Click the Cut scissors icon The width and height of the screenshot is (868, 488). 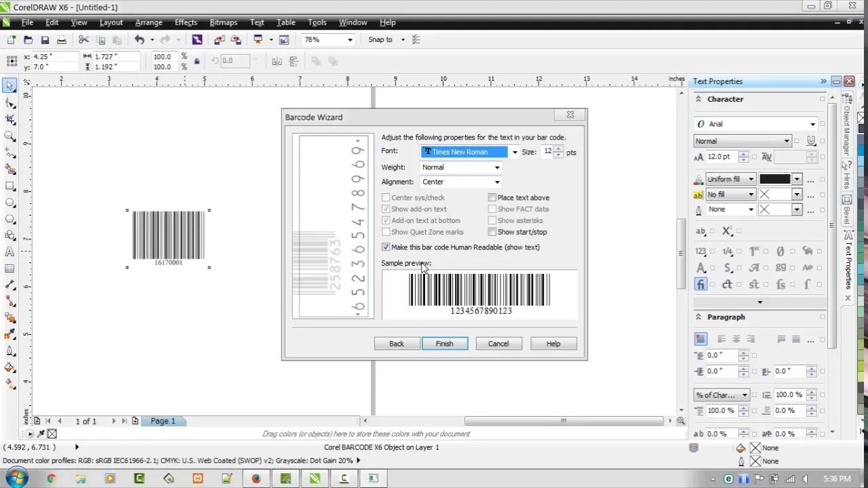click(x=83, y=40)
